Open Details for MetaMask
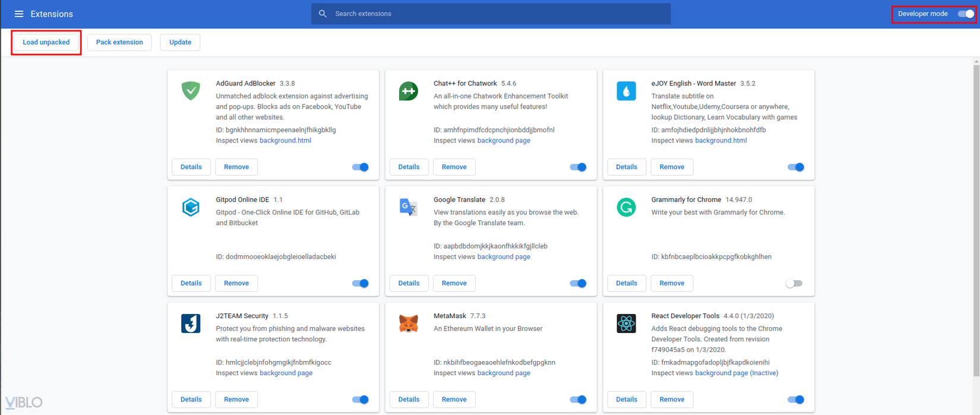980x415 pixels. click(409, 400)
